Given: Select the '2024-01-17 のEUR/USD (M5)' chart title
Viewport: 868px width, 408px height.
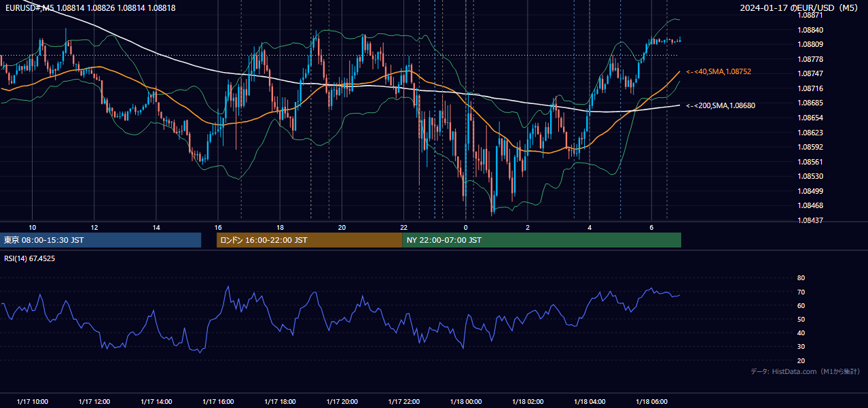Looking at the screenshot, I should pyautogui.click(x=799, y=8).
